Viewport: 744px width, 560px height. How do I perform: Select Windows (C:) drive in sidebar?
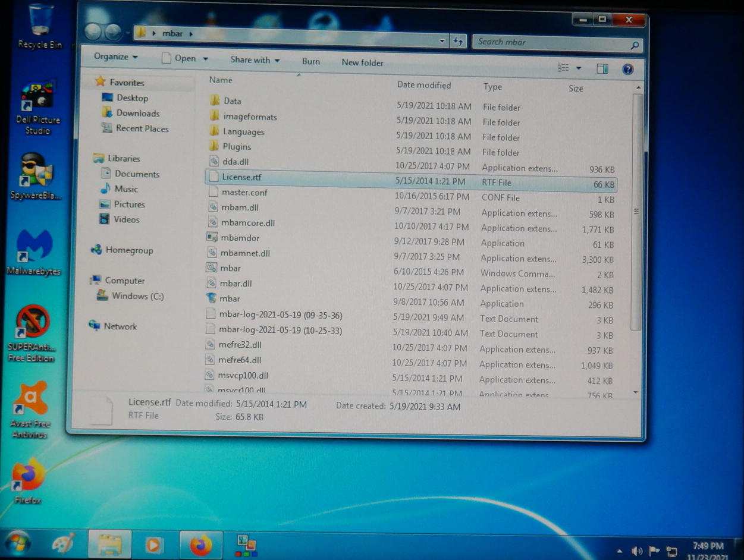(x=130, y=296)
